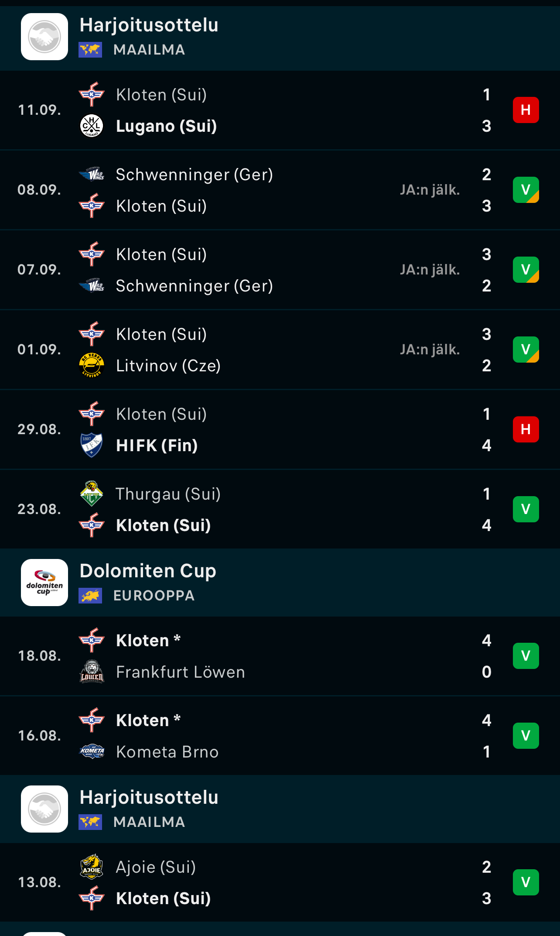Viewport: 560px width, 936px height.
Task: Tap the Thurgau team logo
Action: tap(92, 494)
